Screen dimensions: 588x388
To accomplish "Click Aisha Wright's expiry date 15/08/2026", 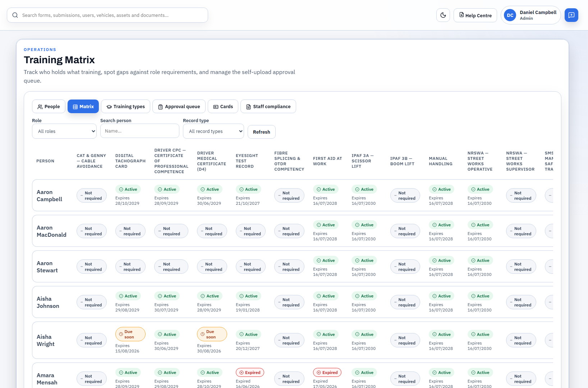I will [x=127, y=351].
